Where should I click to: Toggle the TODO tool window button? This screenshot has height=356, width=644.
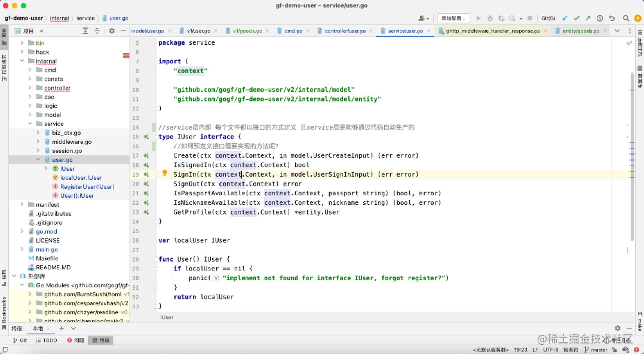[46, 340]
